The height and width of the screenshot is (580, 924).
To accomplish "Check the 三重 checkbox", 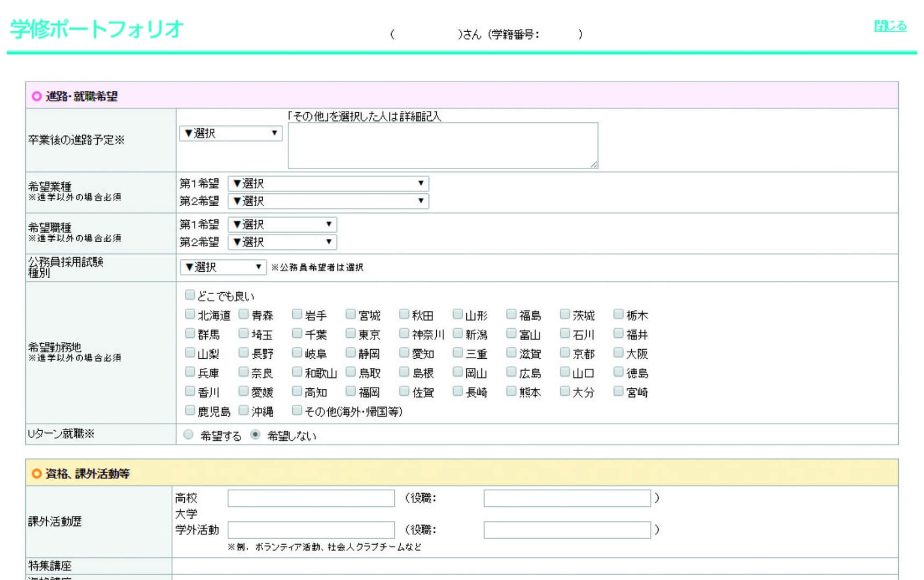I will point(458,353).
